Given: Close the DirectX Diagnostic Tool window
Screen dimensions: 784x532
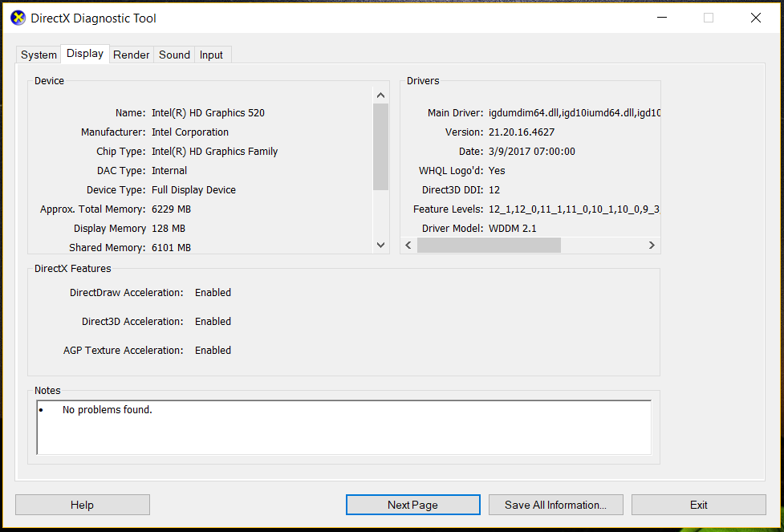Looking at the screenshot, I should click(755, 18).
